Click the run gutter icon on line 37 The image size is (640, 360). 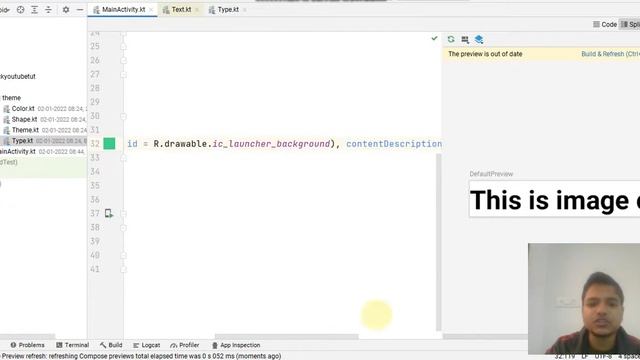[109, 213]
